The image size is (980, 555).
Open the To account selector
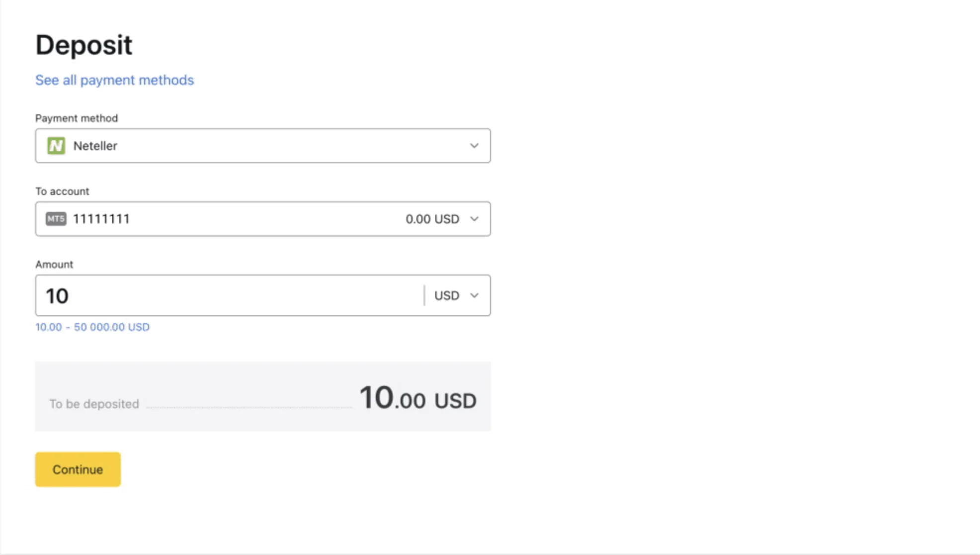(262, 219)
